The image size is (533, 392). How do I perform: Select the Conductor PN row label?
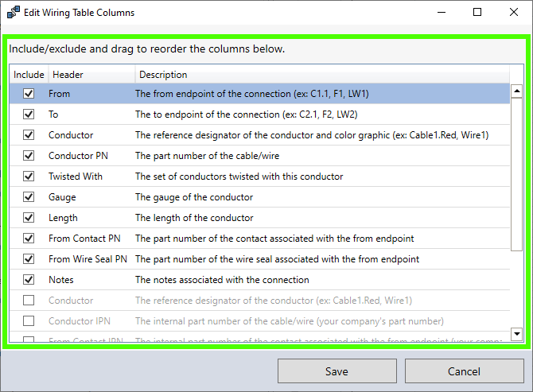click(78, 156)
